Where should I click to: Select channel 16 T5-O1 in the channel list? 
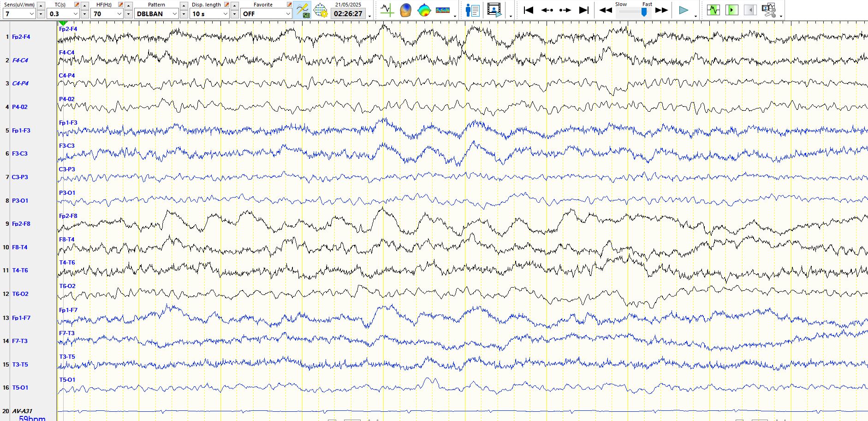tap(20, 388)
